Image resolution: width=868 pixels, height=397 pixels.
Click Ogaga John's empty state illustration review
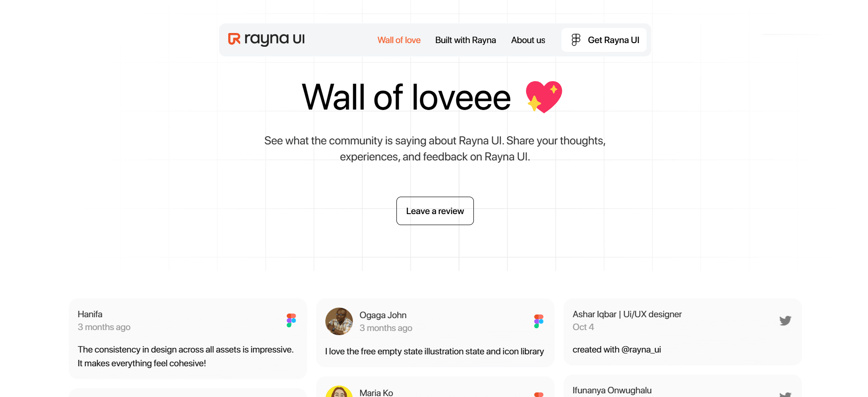pos(434,351)
